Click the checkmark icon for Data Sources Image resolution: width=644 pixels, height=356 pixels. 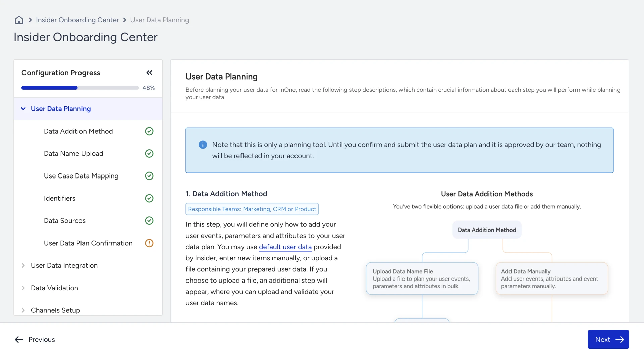click(149, 221)
